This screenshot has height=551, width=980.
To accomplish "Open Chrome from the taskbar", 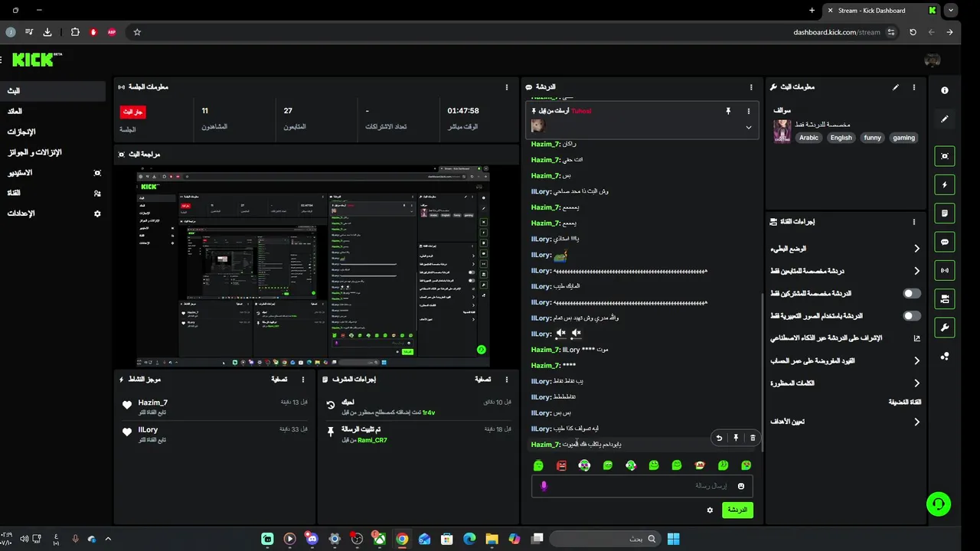I will click(402, 539).
